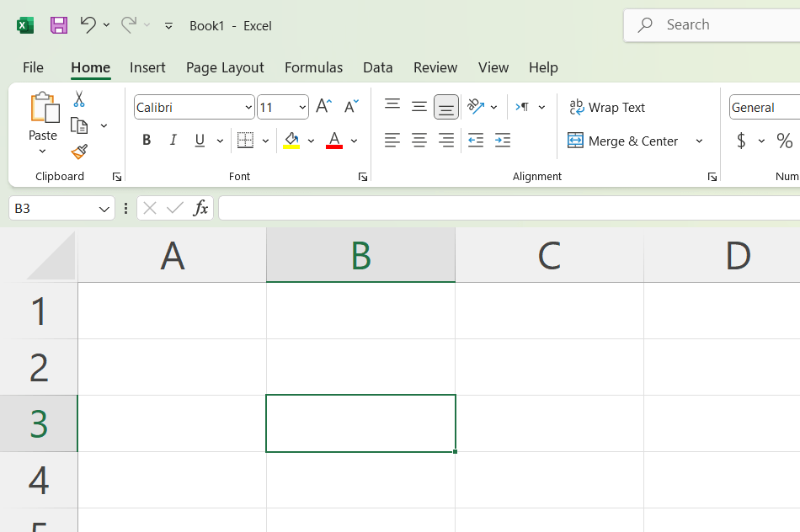Open the View tab

[x=493, y=67]
